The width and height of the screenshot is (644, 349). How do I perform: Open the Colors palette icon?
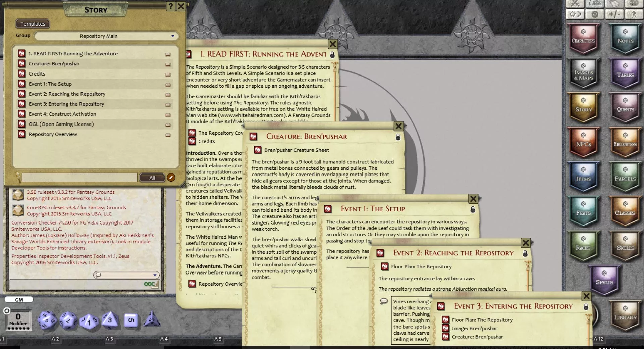(x=634, y=3)
